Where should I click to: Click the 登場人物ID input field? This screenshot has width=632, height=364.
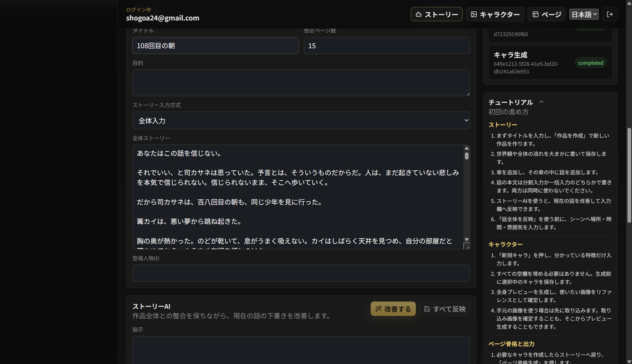[x=301, y=273]
